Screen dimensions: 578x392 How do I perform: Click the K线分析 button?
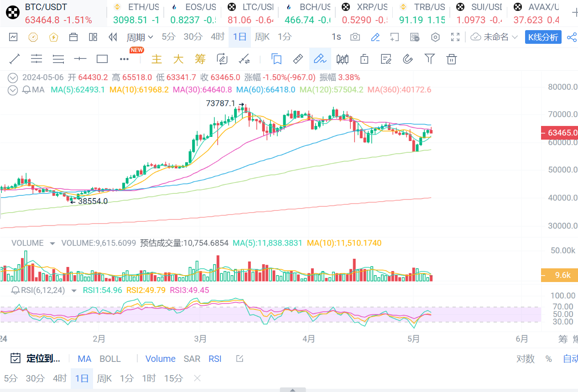(543, 37)
